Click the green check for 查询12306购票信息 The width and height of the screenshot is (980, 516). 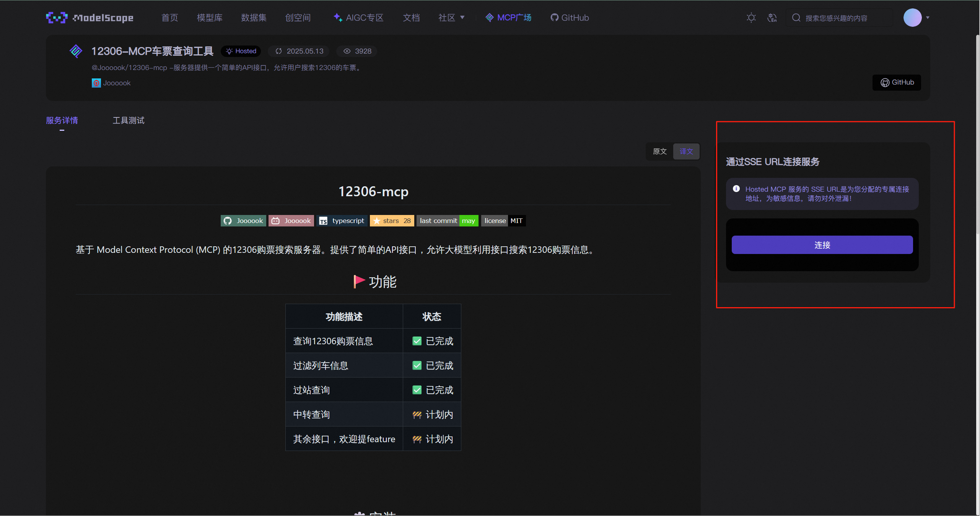coord(417,341)
